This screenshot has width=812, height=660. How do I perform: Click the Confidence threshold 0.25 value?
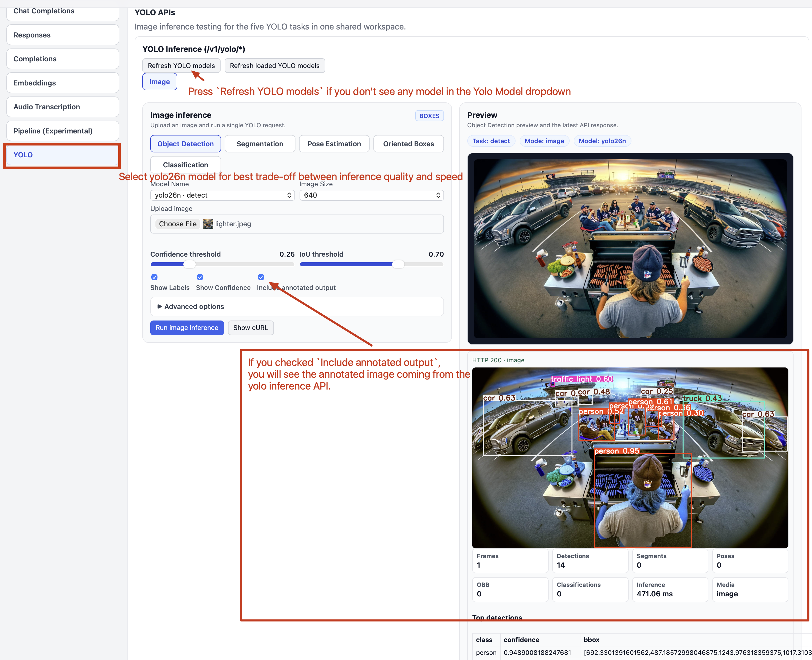(x=287, y=254)
